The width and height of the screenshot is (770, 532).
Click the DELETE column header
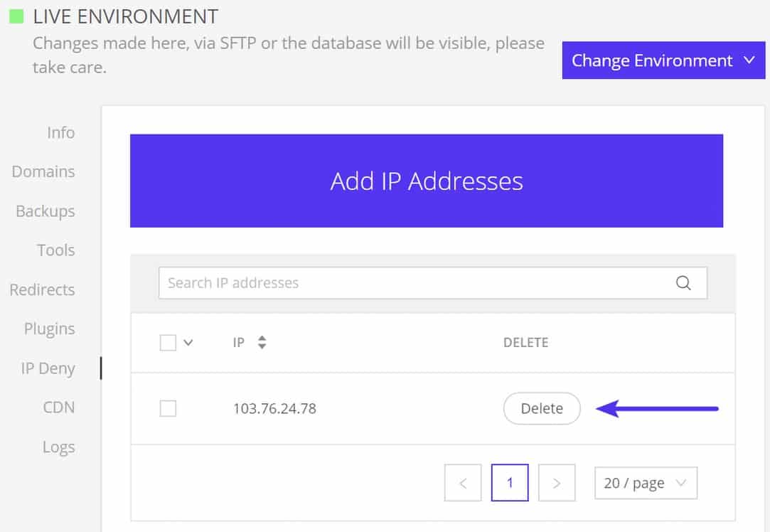(525, 342)
